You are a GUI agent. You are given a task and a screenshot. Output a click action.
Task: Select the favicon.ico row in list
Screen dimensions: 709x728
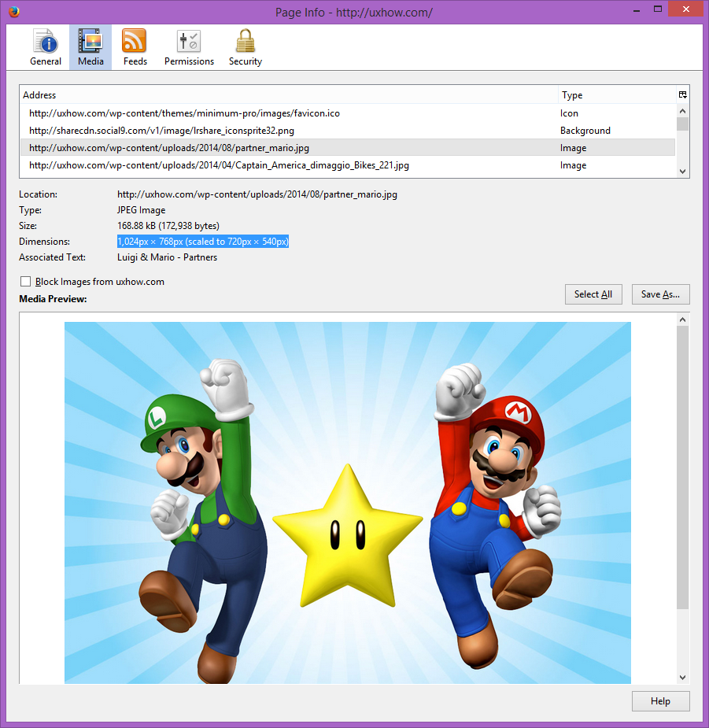click(184, 113)
